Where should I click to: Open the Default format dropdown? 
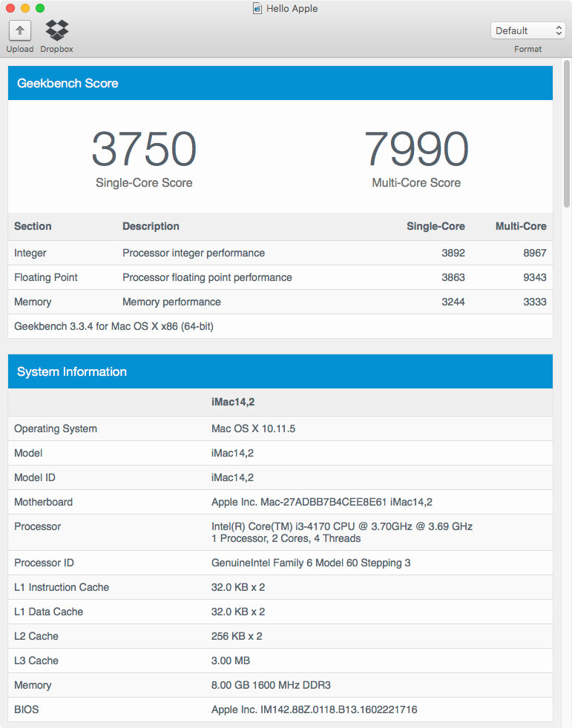click(x=527, y=30)
